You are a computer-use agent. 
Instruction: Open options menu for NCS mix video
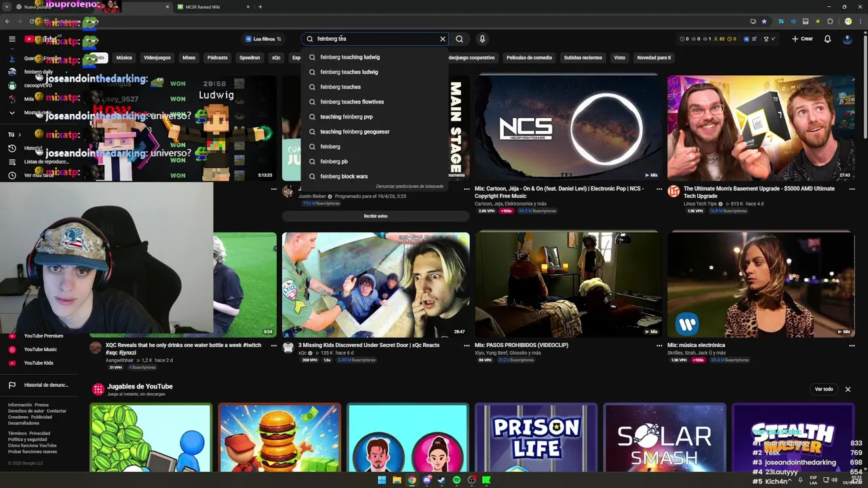[659, 189]
